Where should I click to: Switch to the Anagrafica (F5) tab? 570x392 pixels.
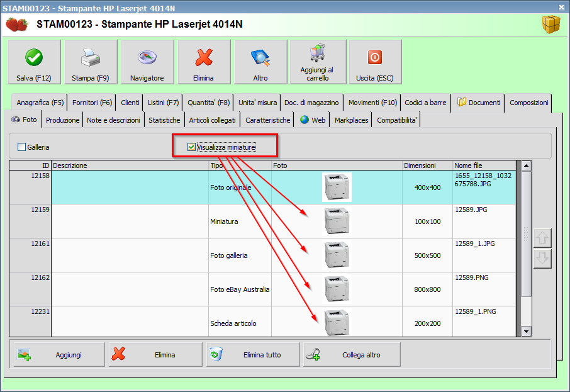40,103
